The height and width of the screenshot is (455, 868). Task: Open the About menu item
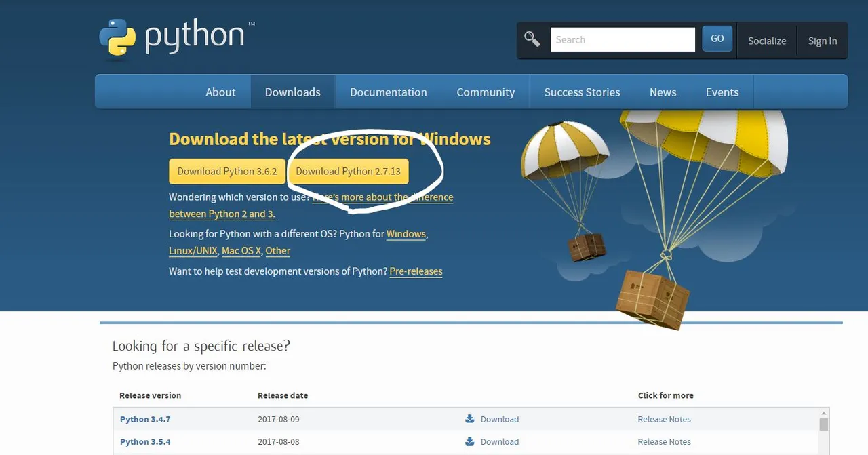[220, 92]
